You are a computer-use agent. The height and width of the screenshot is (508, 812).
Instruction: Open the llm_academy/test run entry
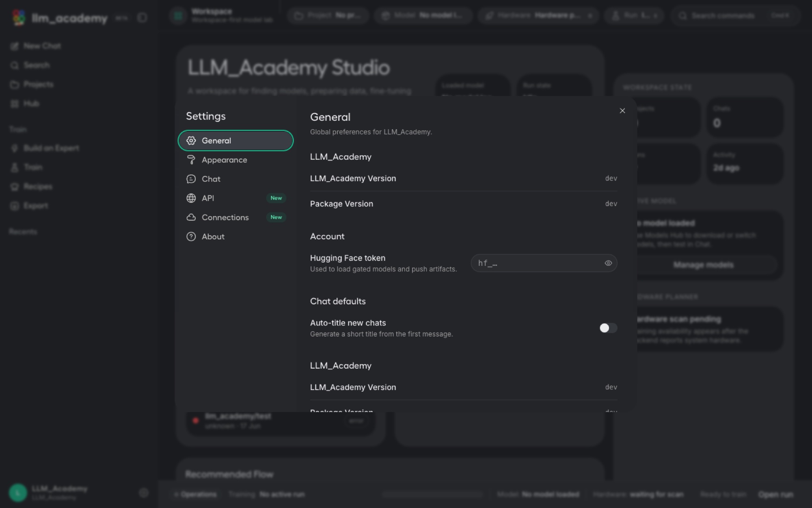(x=281, y=421)
